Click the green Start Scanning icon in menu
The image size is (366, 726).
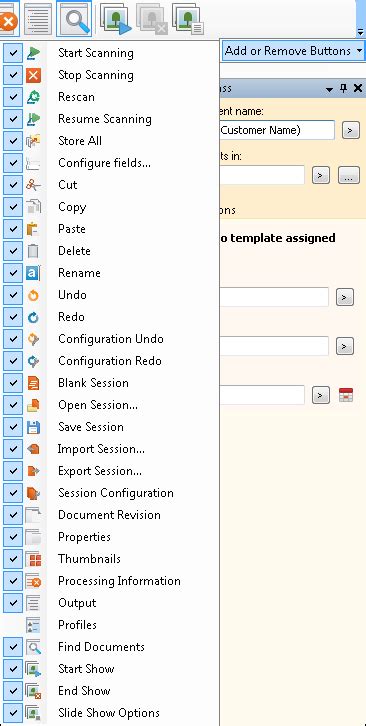[x=33, y=53]
